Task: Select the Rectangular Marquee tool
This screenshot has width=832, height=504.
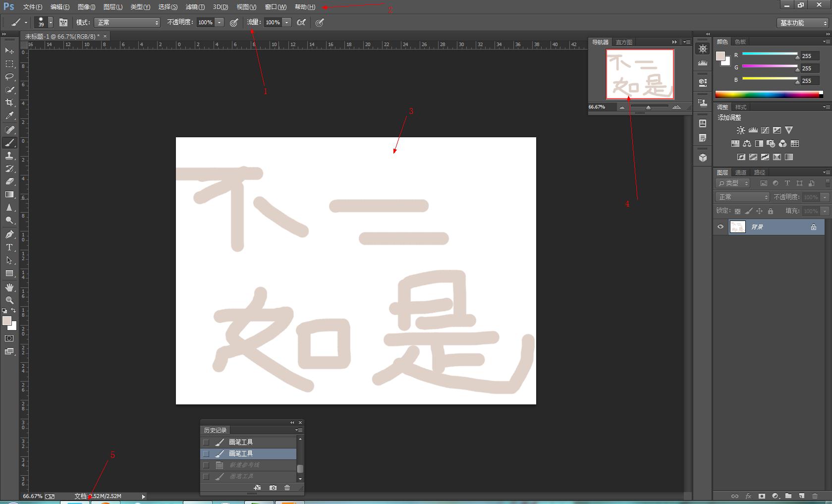Action: click(x=9, y=64)
